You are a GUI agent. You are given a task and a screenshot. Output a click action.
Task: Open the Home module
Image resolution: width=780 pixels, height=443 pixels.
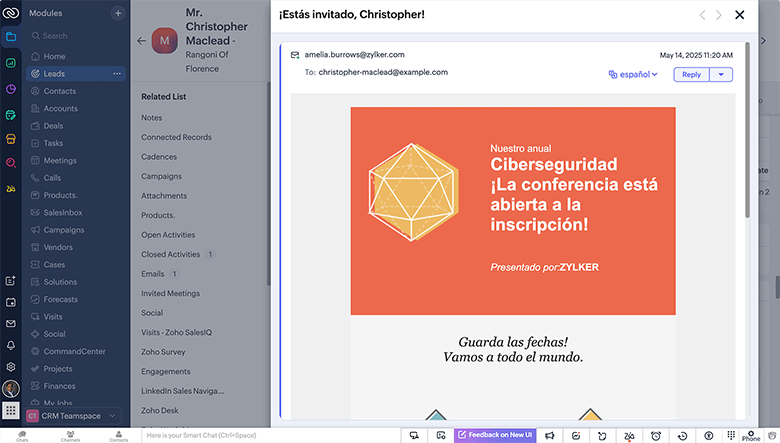pos(54,56)
